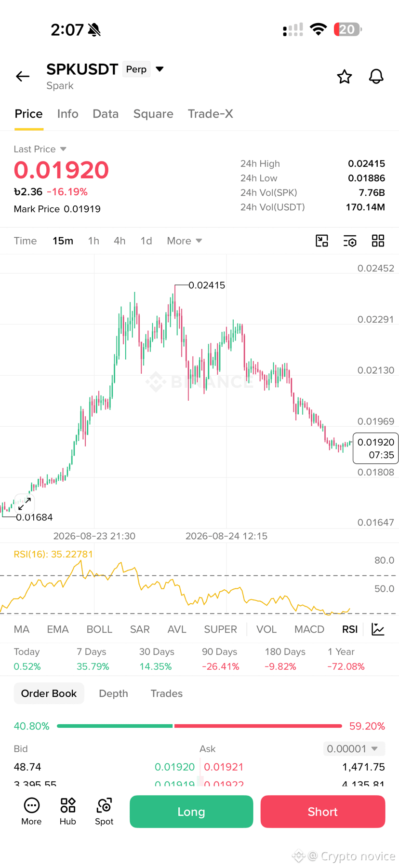Expand the More timeframes dropdown

click(x=184, y=241)
